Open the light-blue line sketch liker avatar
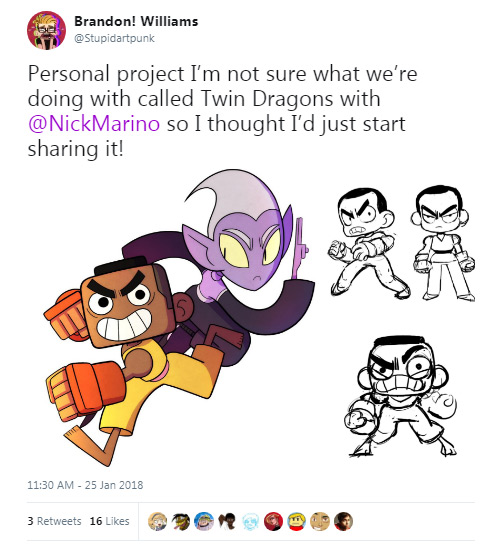Image resolution: width=500 pixels, height=550 pixels. [x=251, y=521]
